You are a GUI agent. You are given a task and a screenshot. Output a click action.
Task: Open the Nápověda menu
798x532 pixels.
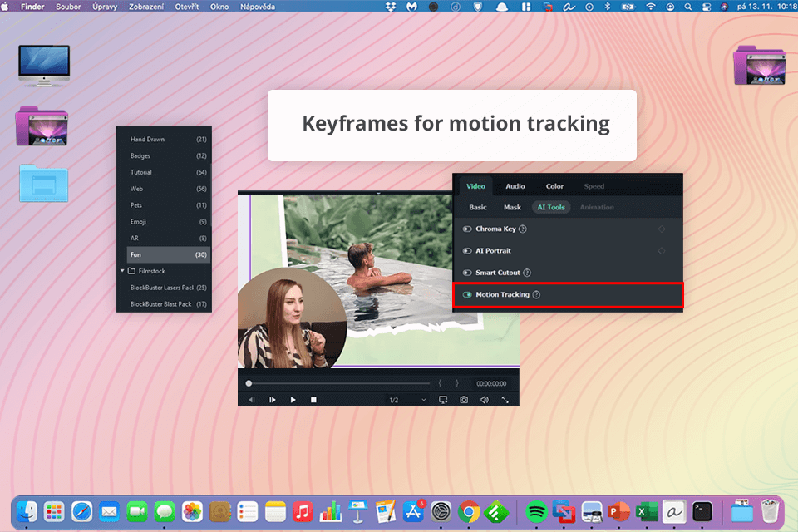[x=258, y=7]
